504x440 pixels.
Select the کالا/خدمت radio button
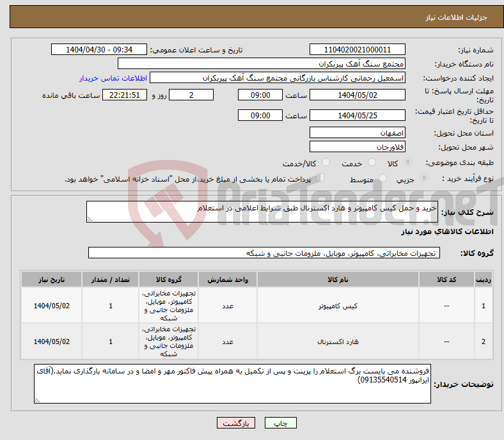tap(326, 162)
